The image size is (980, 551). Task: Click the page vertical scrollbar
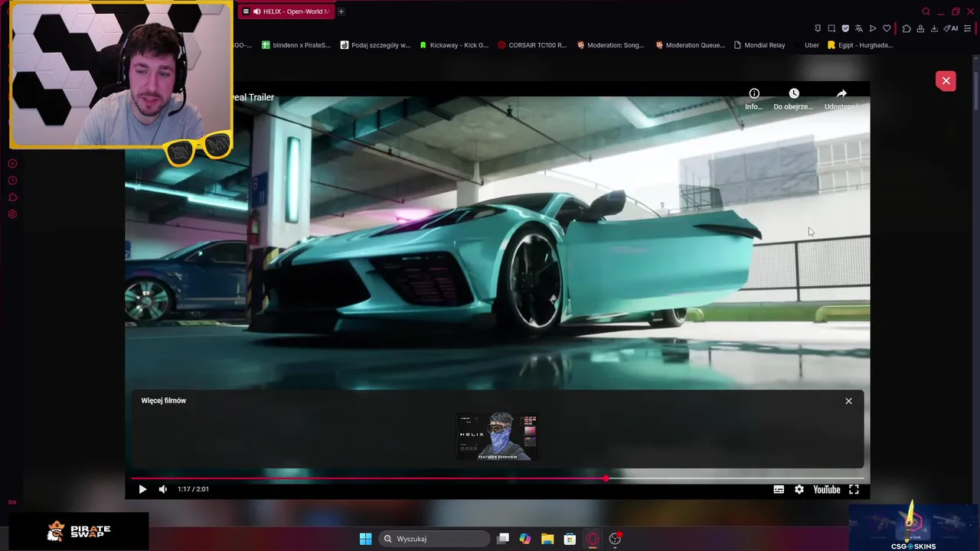[977, 90]
